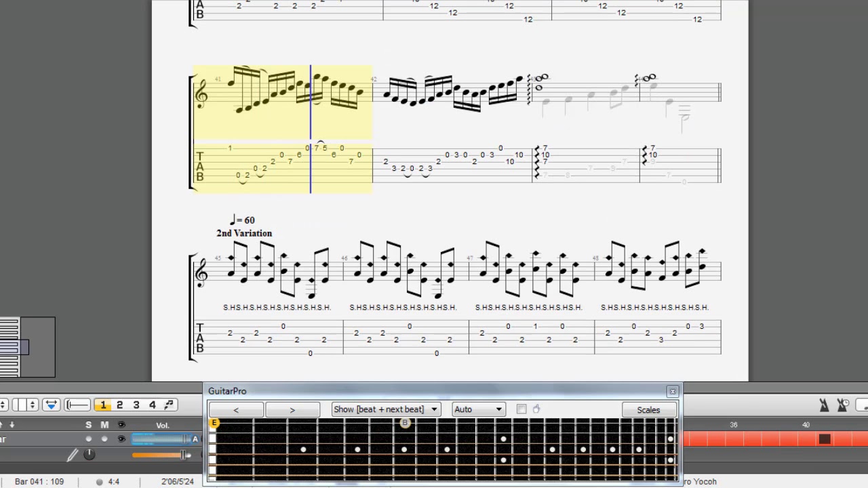868x488 pixels.
Task: Click the eye icon in track header
Action: point(121,425)
